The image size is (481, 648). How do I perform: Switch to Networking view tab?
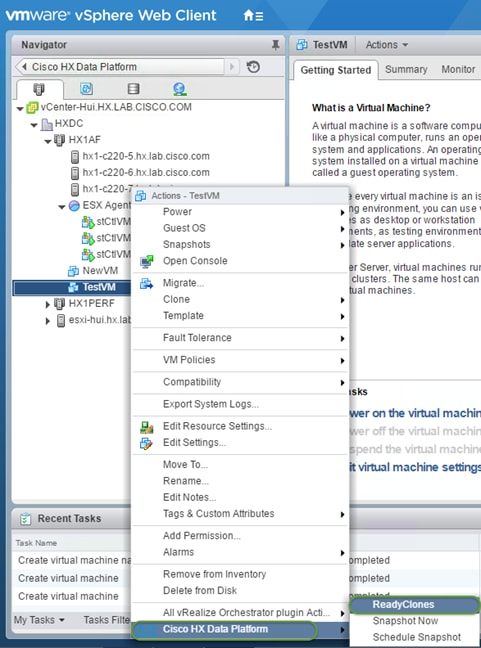[x=179, y=88]
